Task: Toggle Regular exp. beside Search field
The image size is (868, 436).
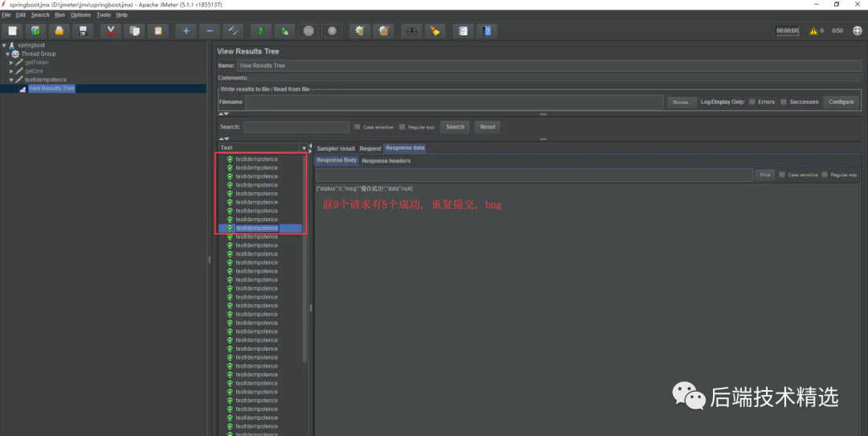Action: click(x=402, y=127)
